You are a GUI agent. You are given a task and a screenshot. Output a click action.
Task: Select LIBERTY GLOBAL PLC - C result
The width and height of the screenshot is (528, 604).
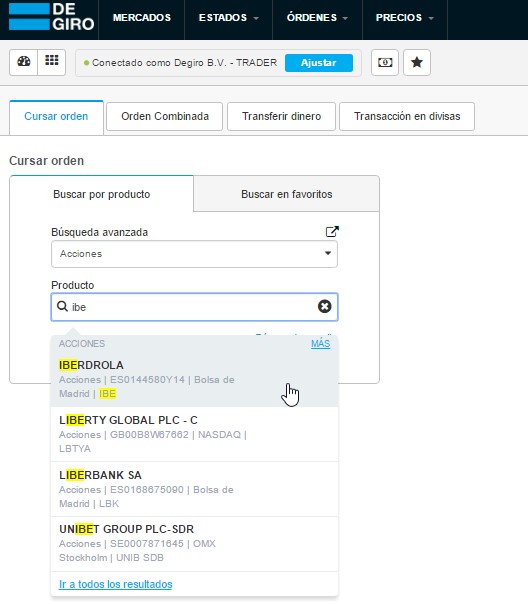(194, 434)
